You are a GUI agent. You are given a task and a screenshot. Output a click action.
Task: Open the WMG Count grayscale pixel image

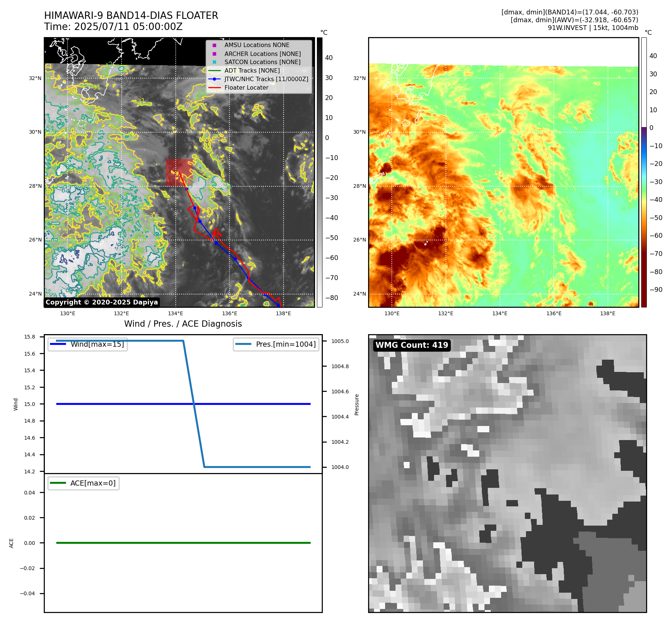coord(507,473)
